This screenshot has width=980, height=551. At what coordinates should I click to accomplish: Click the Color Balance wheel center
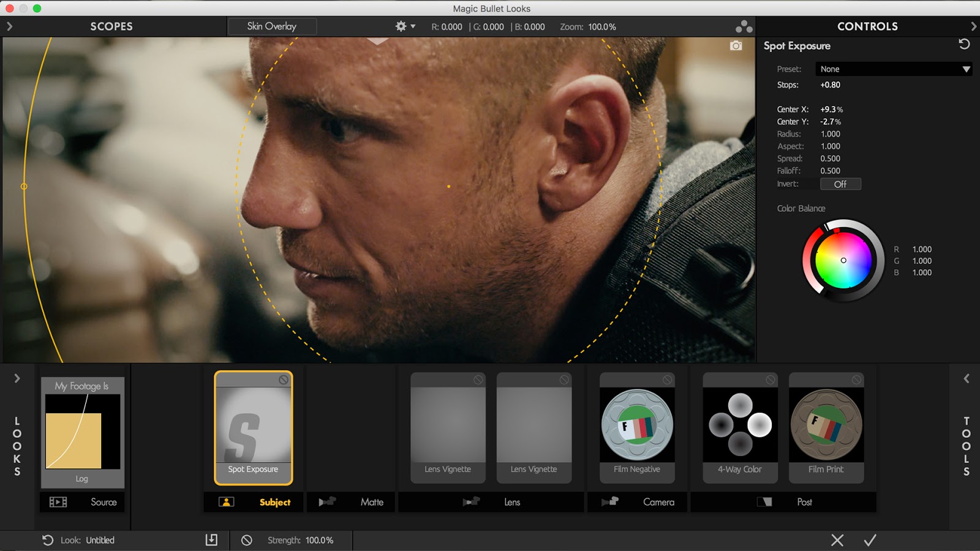[843, 260]
